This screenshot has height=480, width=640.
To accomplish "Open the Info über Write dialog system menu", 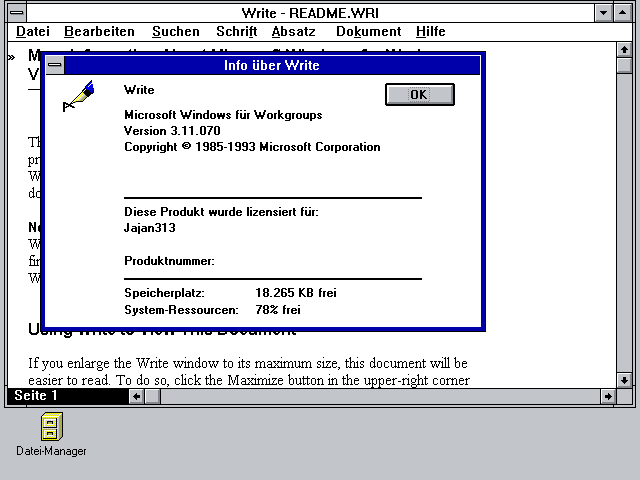I will (55, 65).
